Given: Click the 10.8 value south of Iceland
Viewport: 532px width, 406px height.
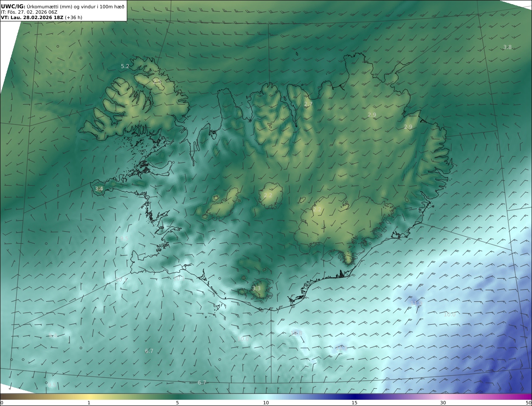Looking at the screenshot, I should tap(296, 333).
